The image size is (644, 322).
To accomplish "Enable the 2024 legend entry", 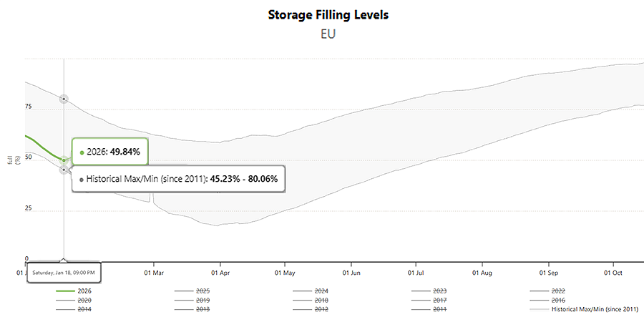I will pos(321,291).
